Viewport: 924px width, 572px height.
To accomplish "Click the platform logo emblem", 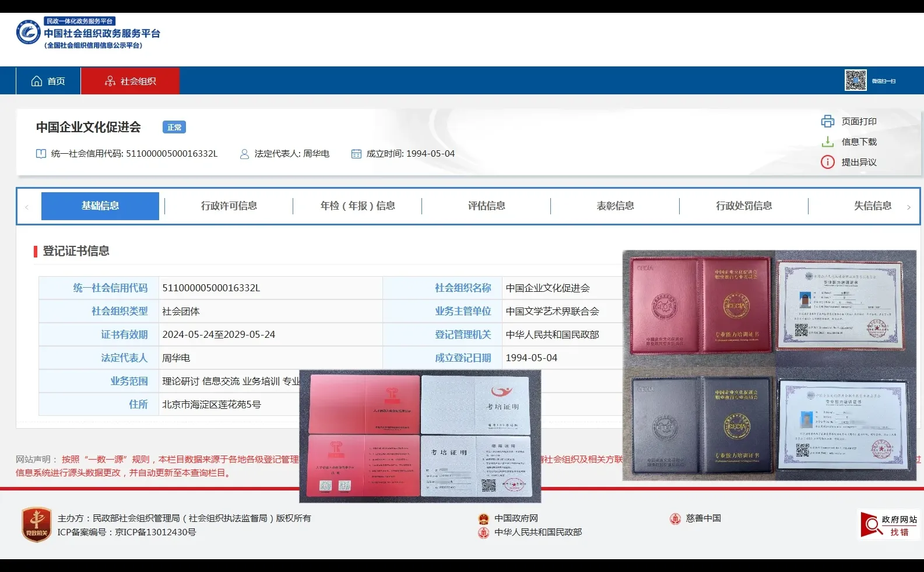I will (28, 32).
